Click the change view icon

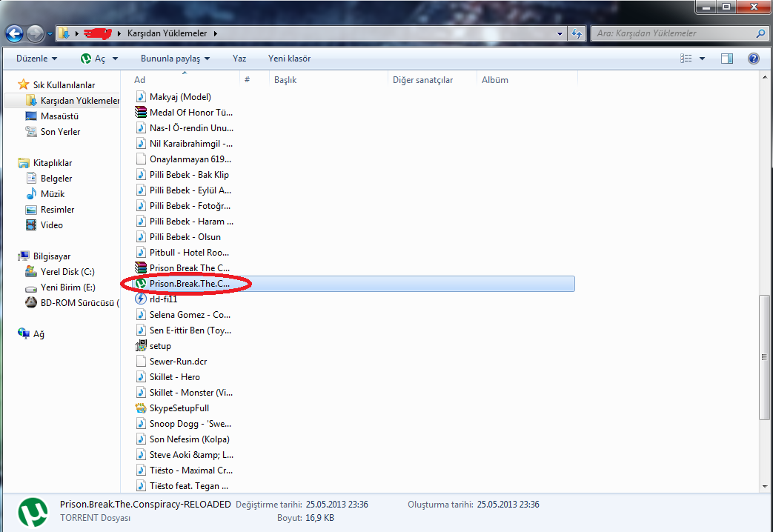pyautogui.click(x=686, y=59)
